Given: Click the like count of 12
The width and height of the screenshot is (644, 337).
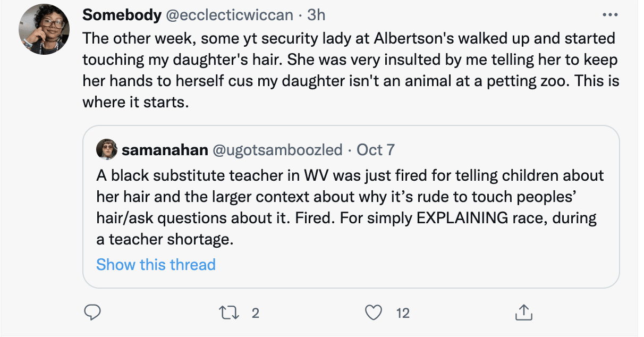Looking at the screenshot, I should [403, 314].
